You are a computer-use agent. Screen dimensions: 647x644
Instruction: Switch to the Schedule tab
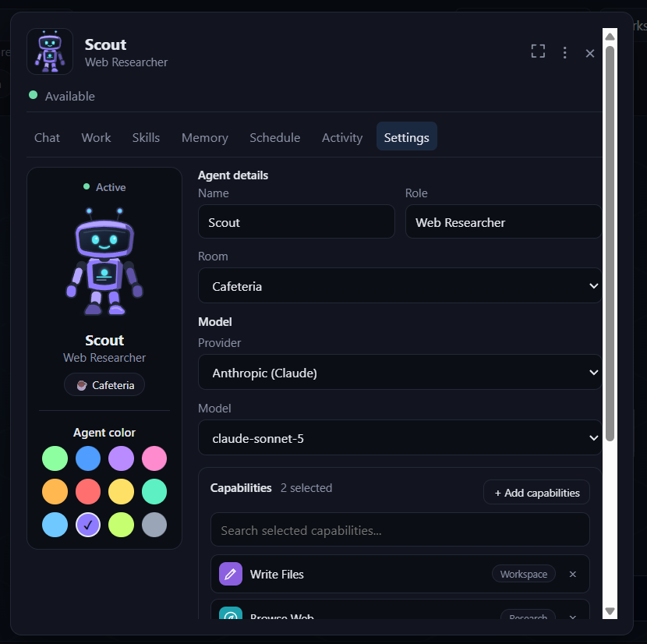tap(275, 137)
